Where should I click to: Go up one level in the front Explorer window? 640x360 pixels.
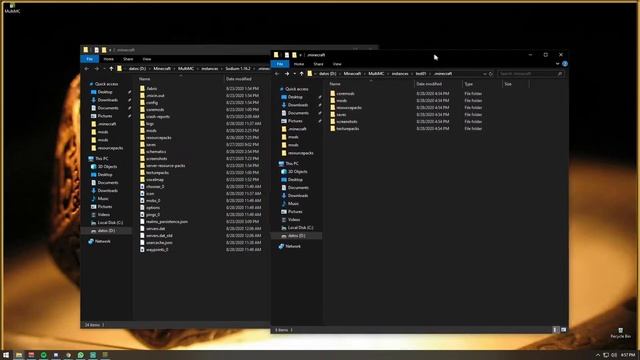pos(302,74)
